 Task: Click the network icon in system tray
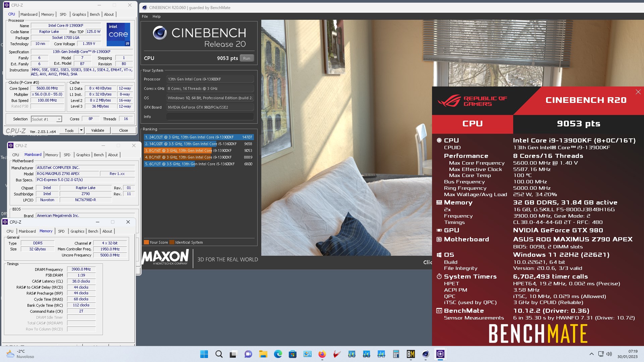(x=601, y=354)
